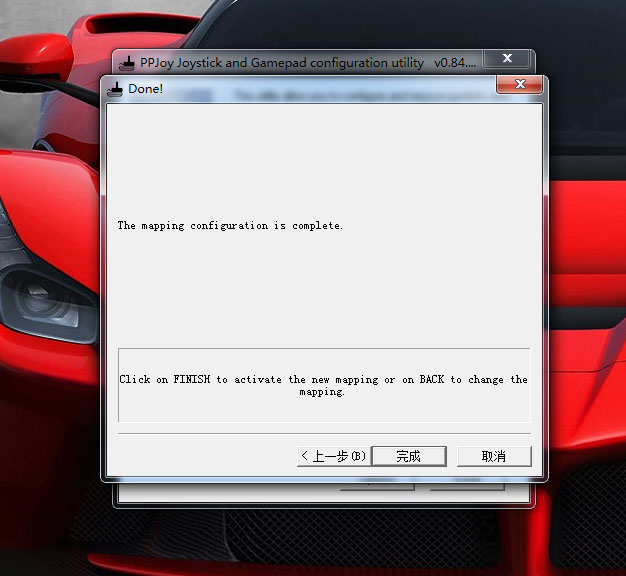Close the Done! dialog
The image size is (626, 576).
pyautogui.click(x=519, y=84)
